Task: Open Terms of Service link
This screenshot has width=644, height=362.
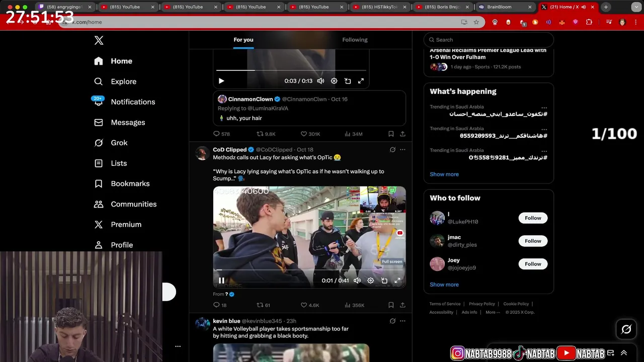Action: coord(445,304)
